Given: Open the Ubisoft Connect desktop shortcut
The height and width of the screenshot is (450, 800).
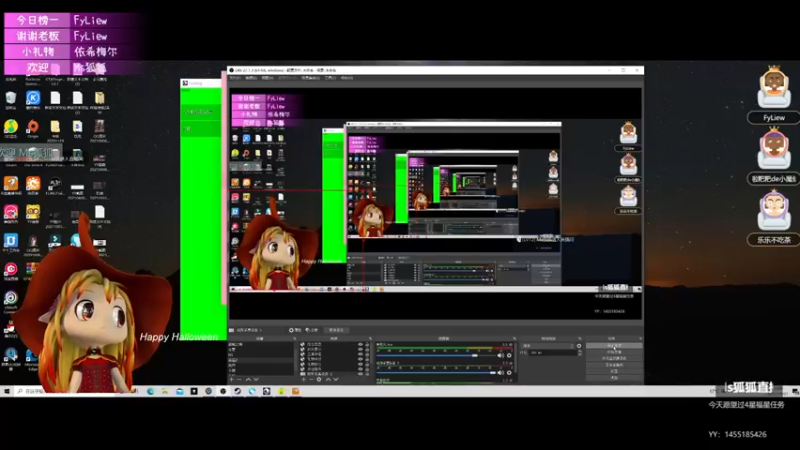Looking at the screenshot, I should (x=10, y=297).
